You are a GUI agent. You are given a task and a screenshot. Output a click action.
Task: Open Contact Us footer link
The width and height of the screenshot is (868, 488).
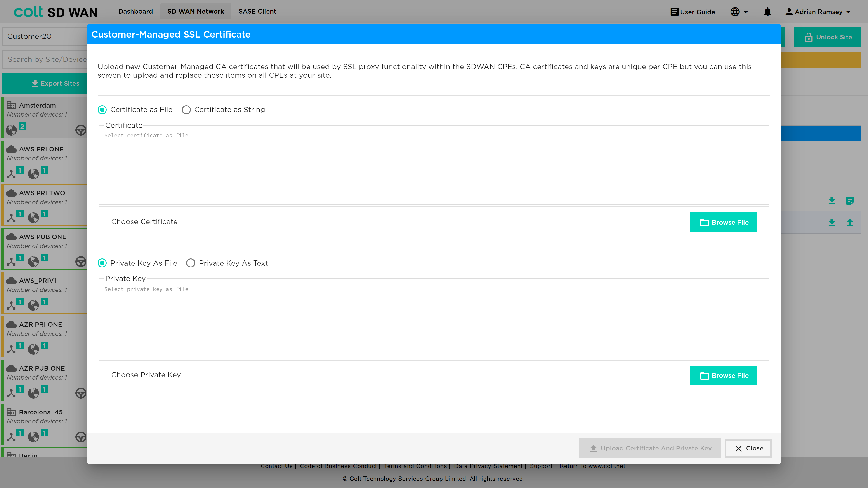click(277, 466)
